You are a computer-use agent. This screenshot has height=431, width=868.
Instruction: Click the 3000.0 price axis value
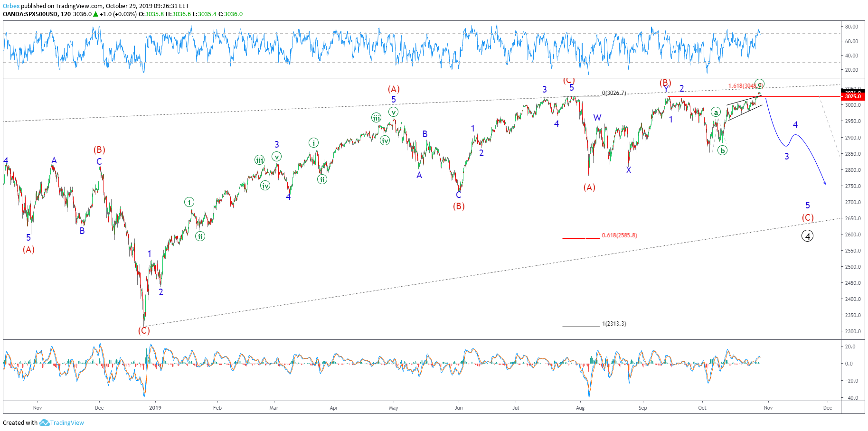click(853, 105)
